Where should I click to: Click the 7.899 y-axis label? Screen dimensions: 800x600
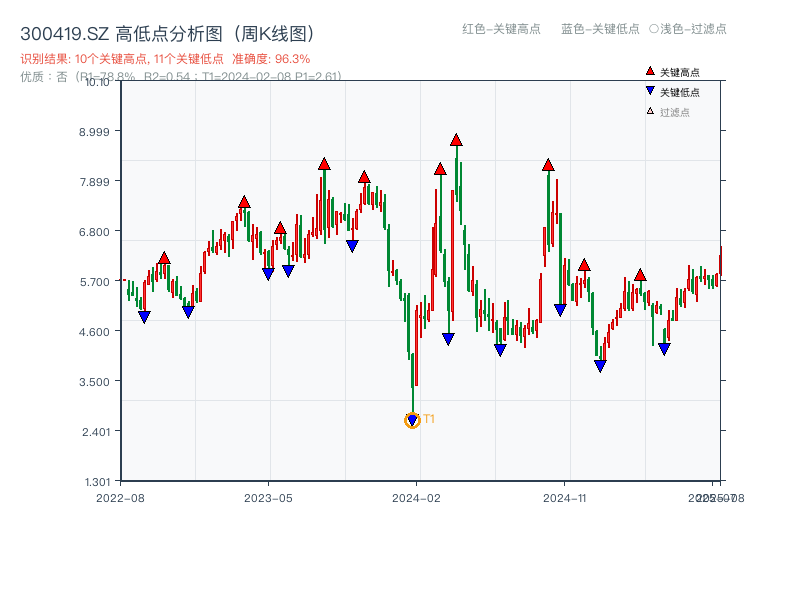click(x=94, y=182)
